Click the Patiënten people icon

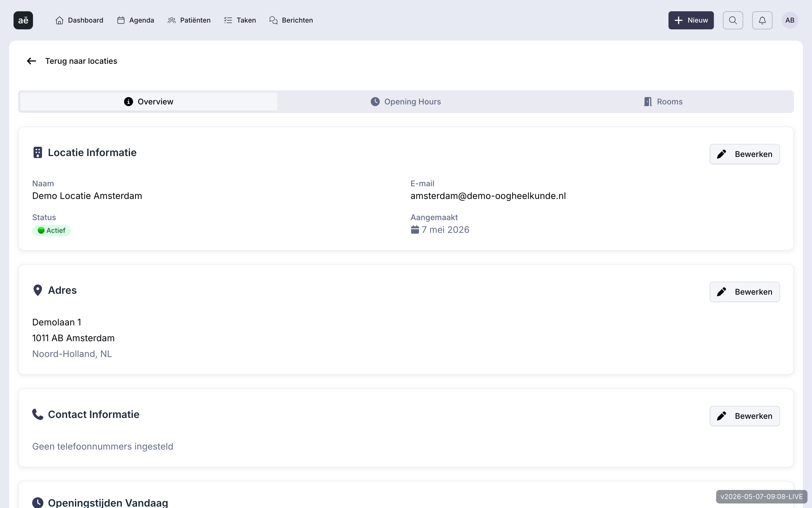pyautogui.click(x=171, y=20)
